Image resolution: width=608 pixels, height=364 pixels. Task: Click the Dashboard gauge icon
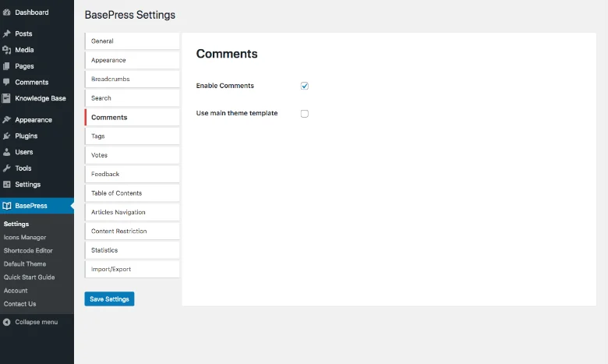(x=6, y=12)
